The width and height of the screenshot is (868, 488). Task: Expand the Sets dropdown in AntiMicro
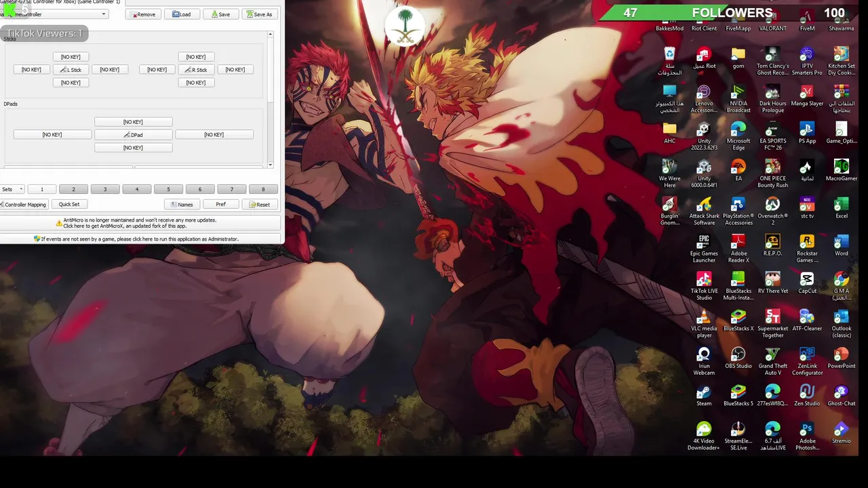click(12, 189)
